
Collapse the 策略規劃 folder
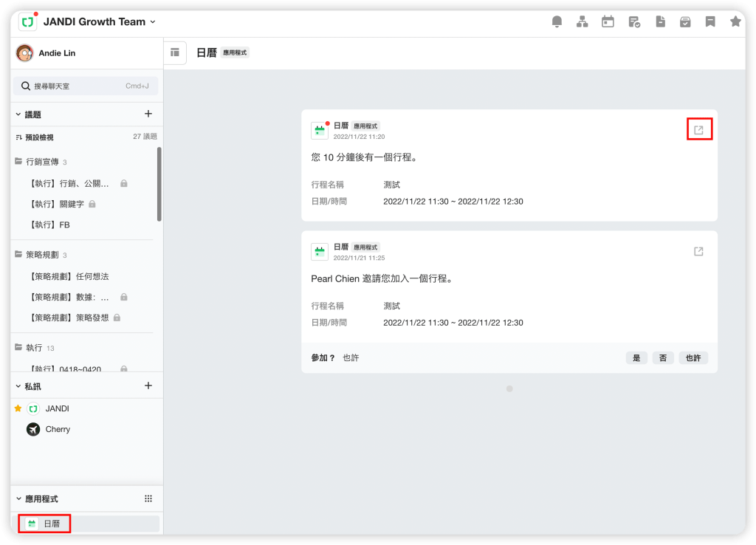point(18,254)
